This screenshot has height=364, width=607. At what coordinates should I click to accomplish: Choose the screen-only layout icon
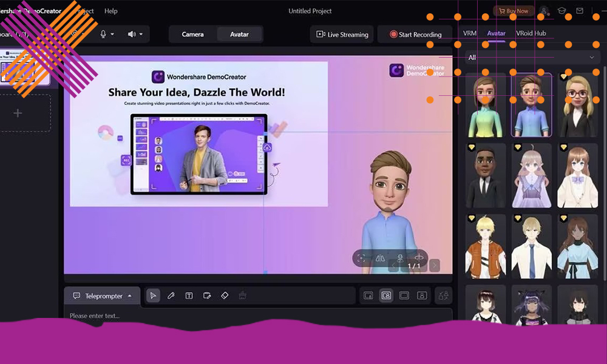(x=404, y=295)
